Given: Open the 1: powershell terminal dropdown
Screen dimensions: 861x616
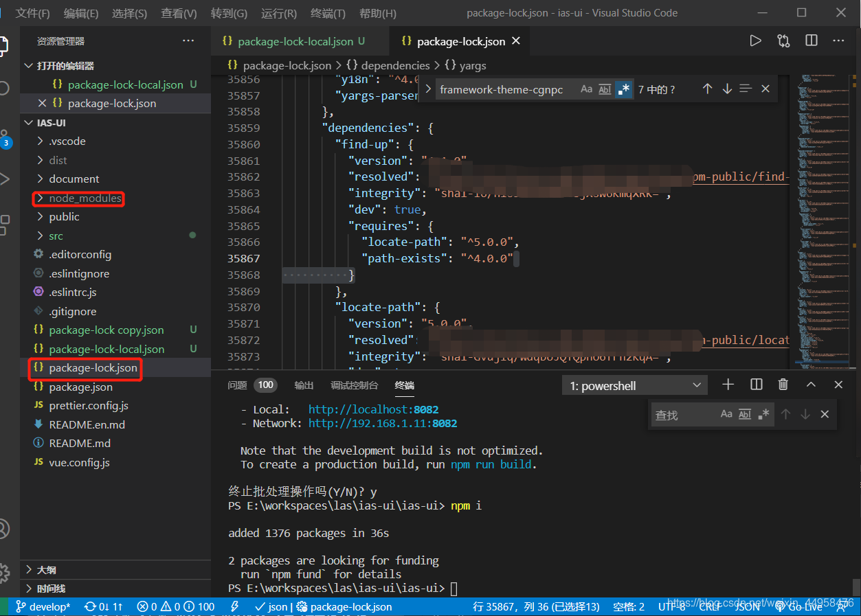Looking at the screenshot, I should 634,385.
